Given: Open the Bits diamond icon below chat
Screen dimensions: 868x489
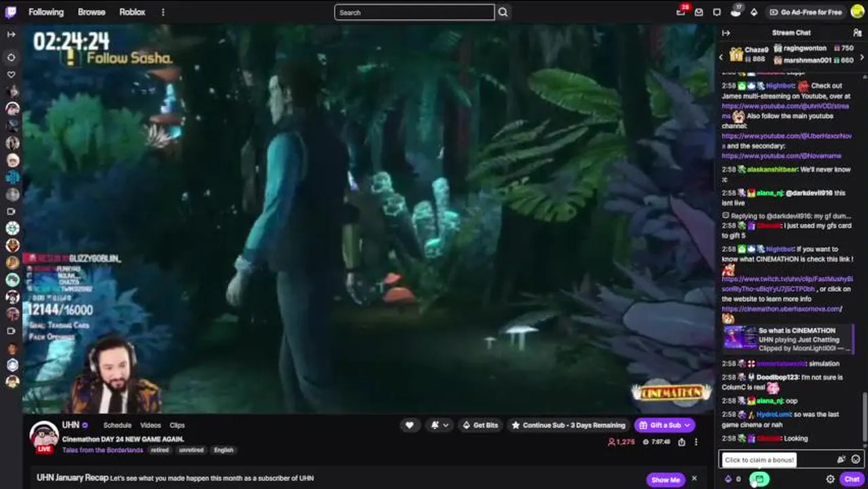Looking at the screenshot, I should pyautogui.click(x=728, y=479).
